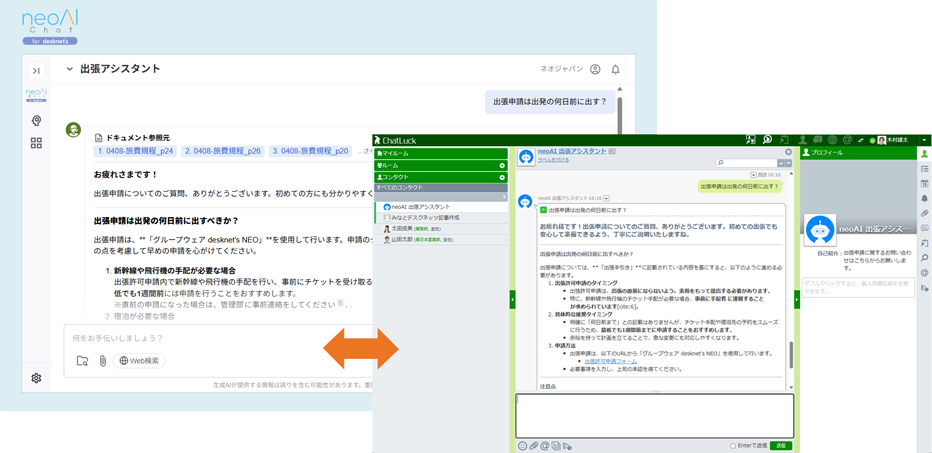The height and width of the screenshot is (453, 932).
Task: Attach a file with neoAI paperclip icon
Action: [102, 360]
